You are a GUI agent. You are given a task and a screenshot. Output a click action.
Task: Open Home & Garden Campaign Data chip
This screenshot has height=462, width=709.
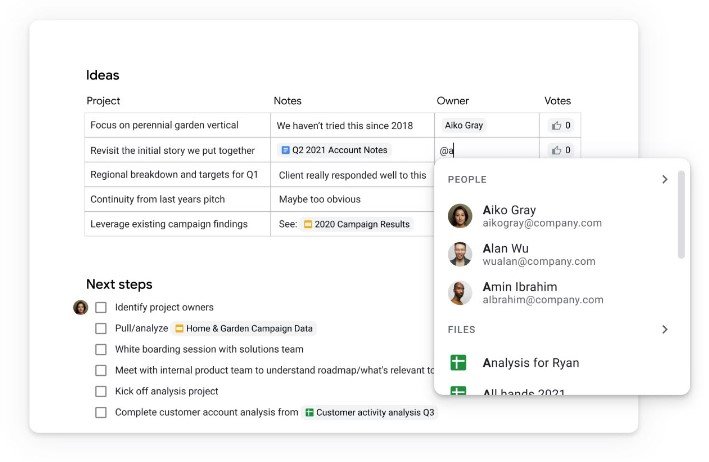click(244, 329)
